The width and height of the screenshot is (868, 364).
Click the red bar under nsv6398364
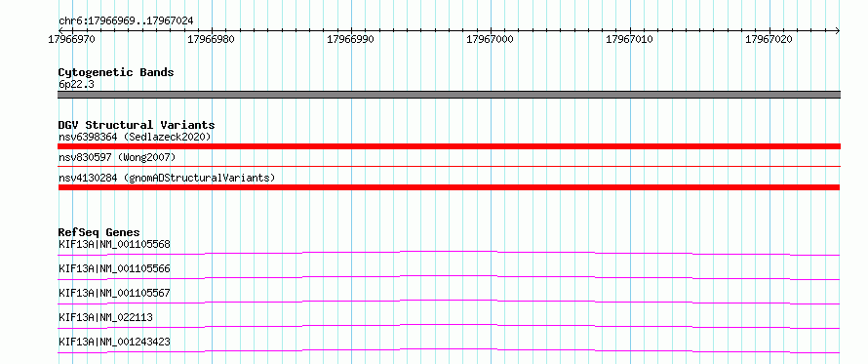coord(449,146)
